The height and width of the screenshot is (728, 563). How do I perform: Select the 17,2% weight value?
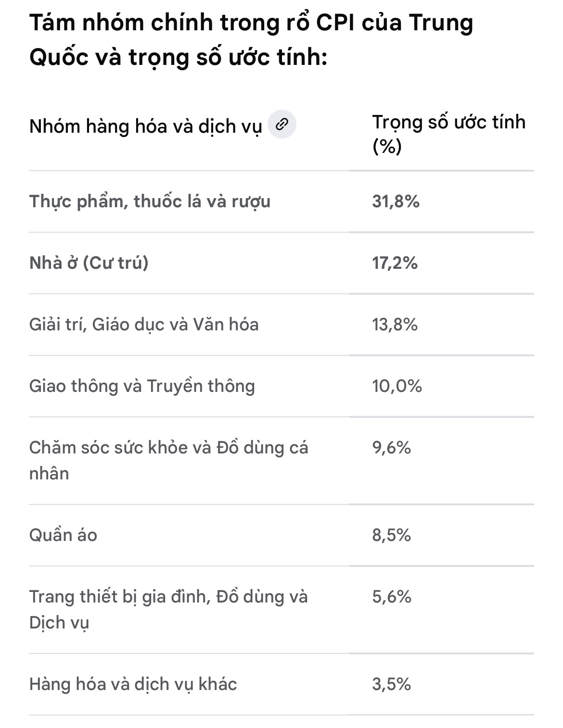click(x=395, y=263)
